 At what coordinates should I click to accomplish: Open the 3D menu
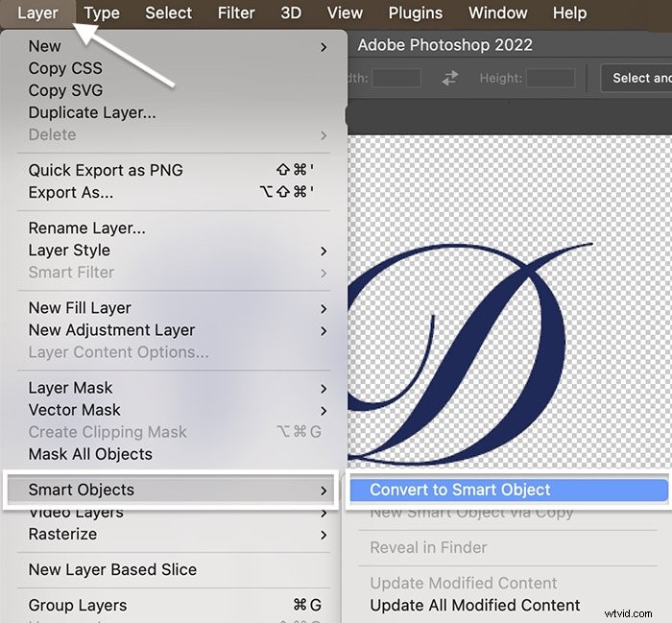[291, 12]
